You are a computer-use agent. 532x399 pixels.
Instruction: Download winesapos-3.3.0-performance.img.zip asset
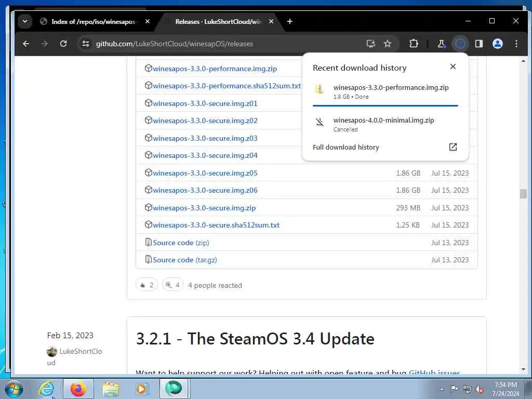click(215, 69)
